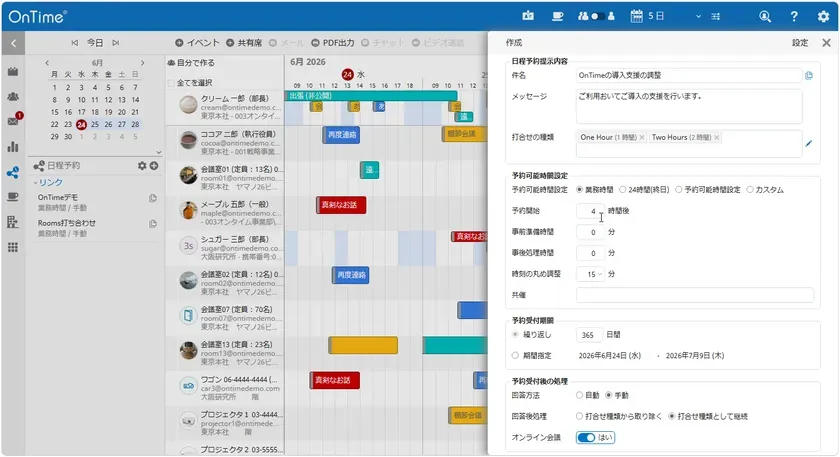Jump to previous period beside 今日
The image size is (840, 457).
click(x=74, y=43)
